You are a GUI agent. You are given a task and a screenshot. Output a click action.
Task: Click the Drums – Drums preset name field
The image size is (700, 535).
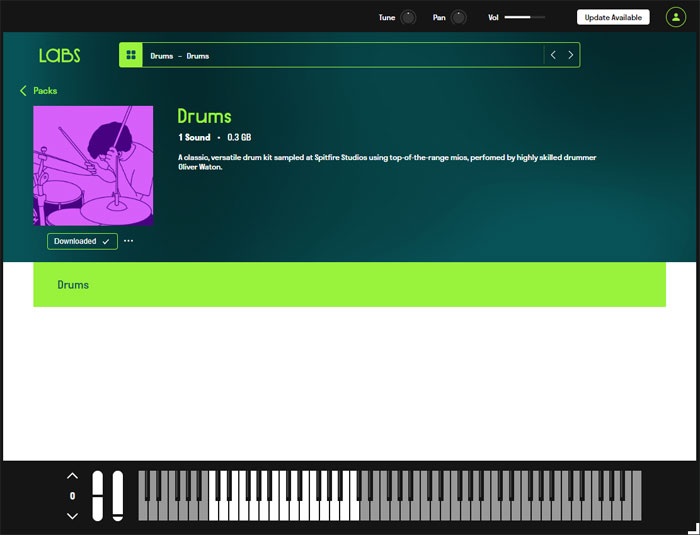(342, 55)
